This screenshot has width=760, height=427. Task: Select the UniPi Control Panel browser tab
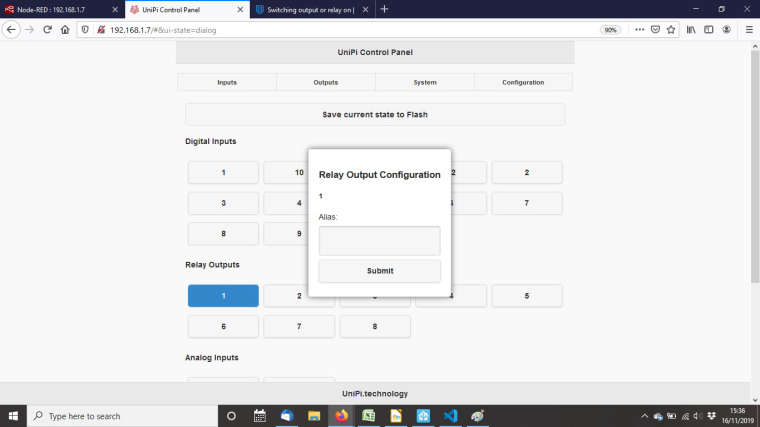click(x=171, y=10)
